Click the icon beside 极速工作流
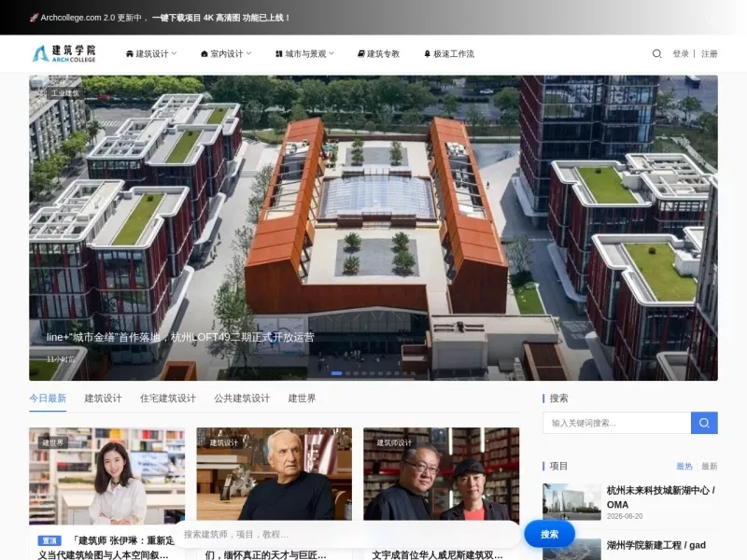The image size is (747, 560). [428, 54]
